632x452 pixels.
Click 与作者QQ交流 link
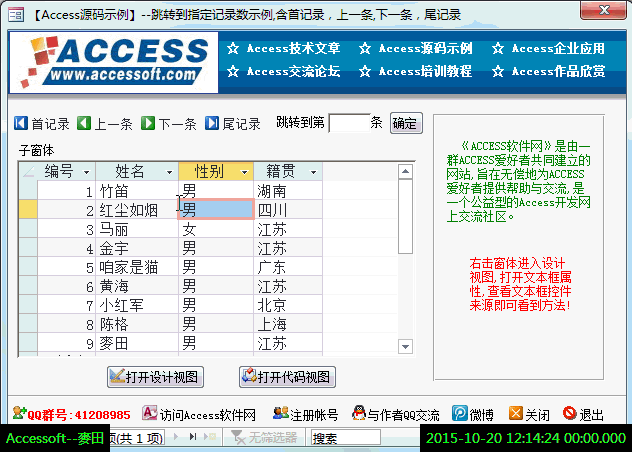403,415
